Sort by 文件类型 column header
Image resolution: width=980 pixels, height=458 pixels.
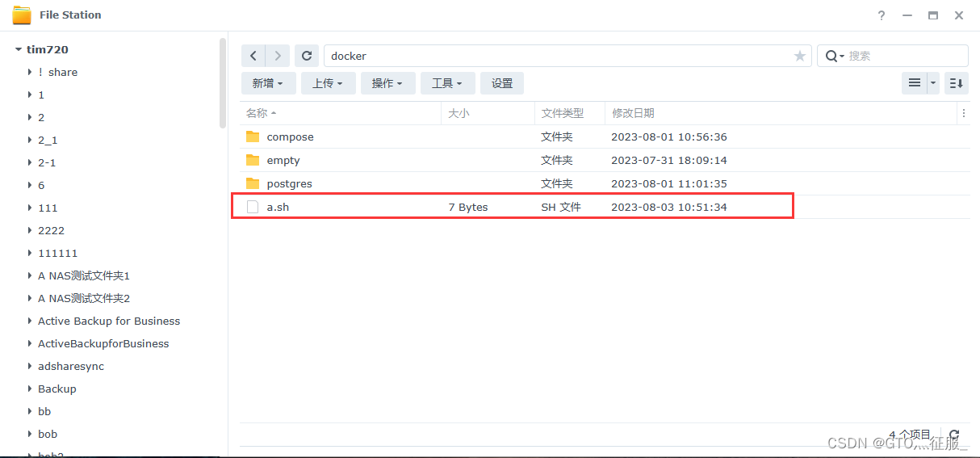point(569,113)
